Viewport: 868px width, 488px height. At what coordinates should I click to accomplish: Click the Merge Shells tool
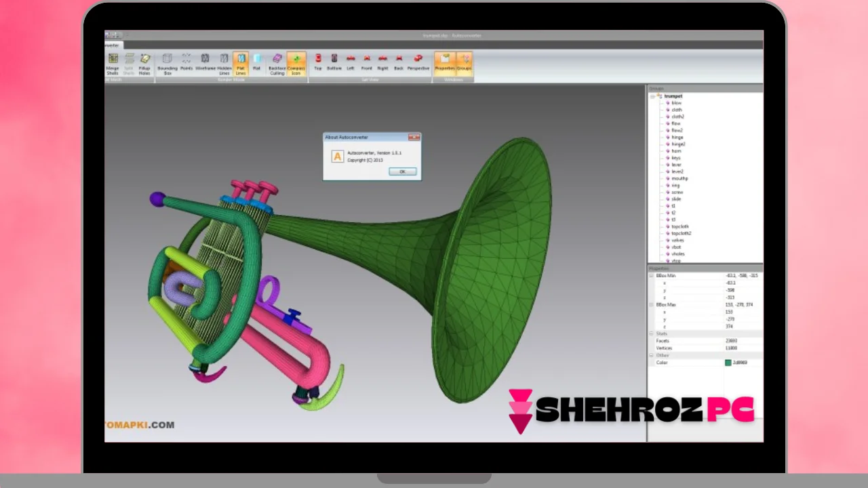coord(113,64)
